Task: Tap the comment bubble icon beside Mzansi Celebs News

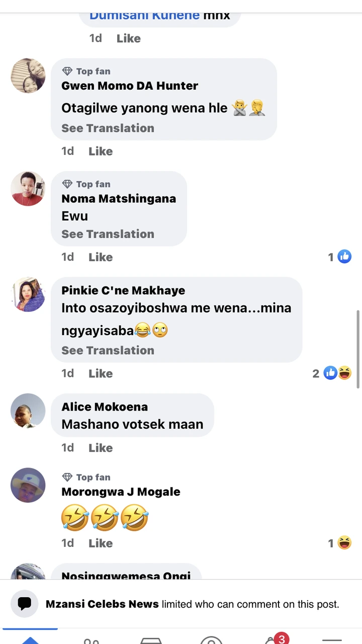Action: (24, 604)
